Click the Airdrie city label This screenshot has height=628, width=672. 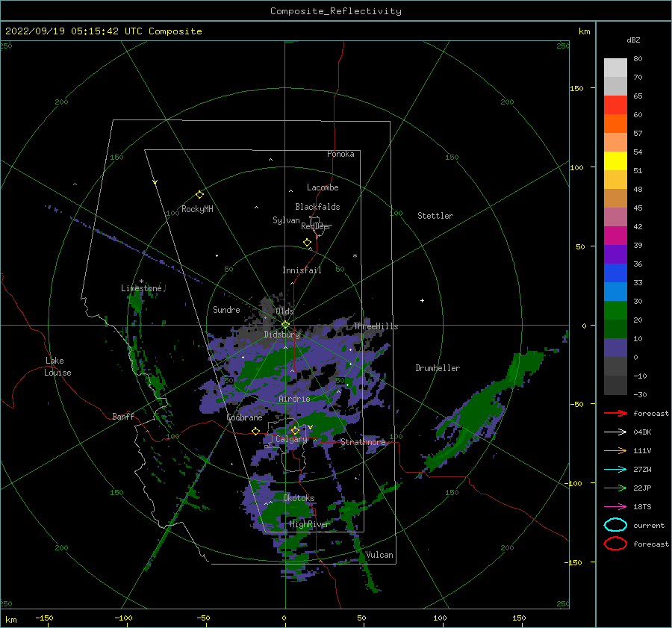coord(294,399)
